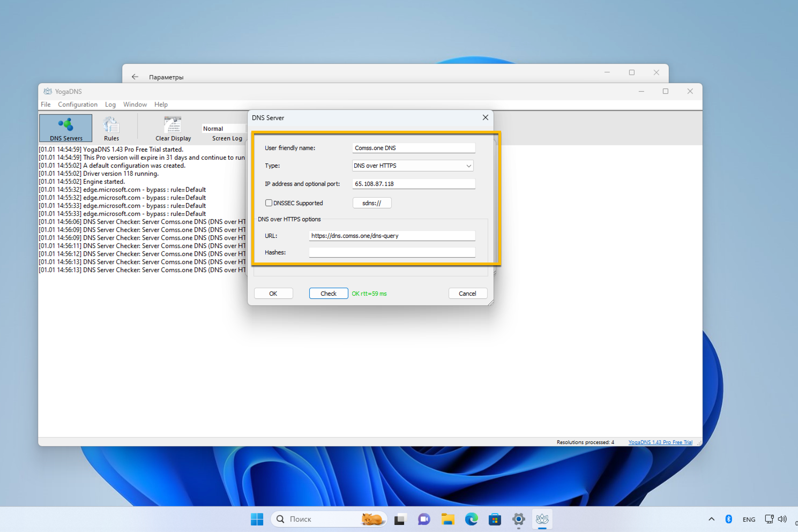Close the DNS Server dialog
The height and width of the screenshot is (532, 798).
[x=486, y=117]
